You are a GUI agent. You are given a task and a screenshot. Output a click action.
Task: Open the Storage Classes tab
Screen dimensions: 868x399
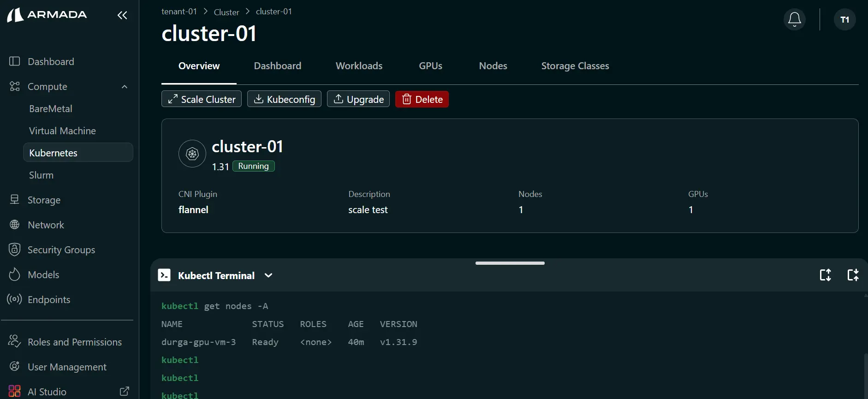575,66
